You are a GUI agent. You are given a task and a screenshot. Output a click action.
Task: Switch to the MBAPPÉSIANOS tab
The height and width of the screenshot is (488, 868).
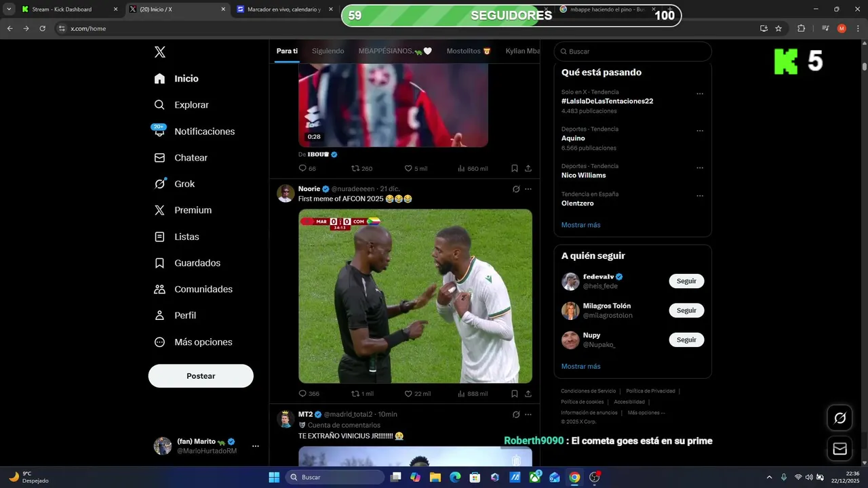395,51
